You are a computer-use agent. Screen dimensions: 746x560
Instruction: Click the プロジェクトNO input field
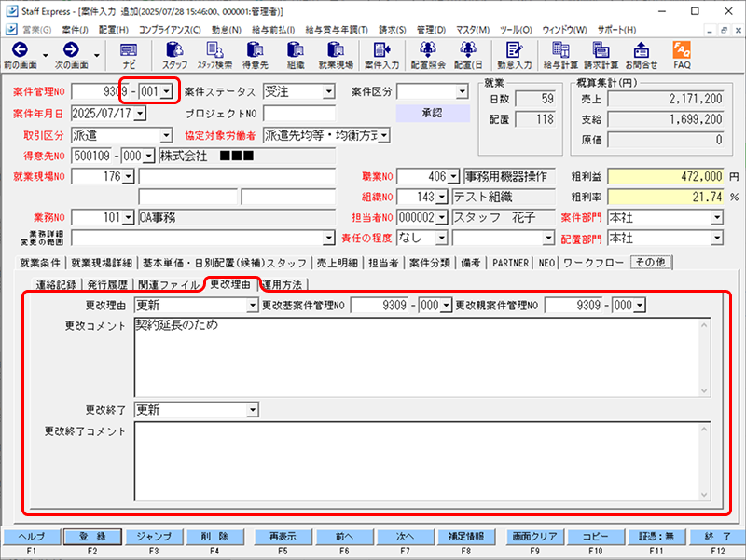[x=299, y=113]
